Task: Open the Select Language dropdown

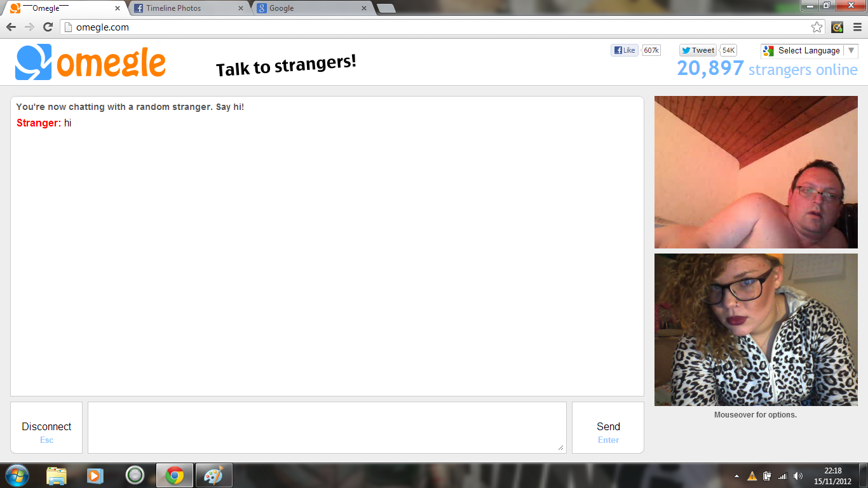Action: 809,51
